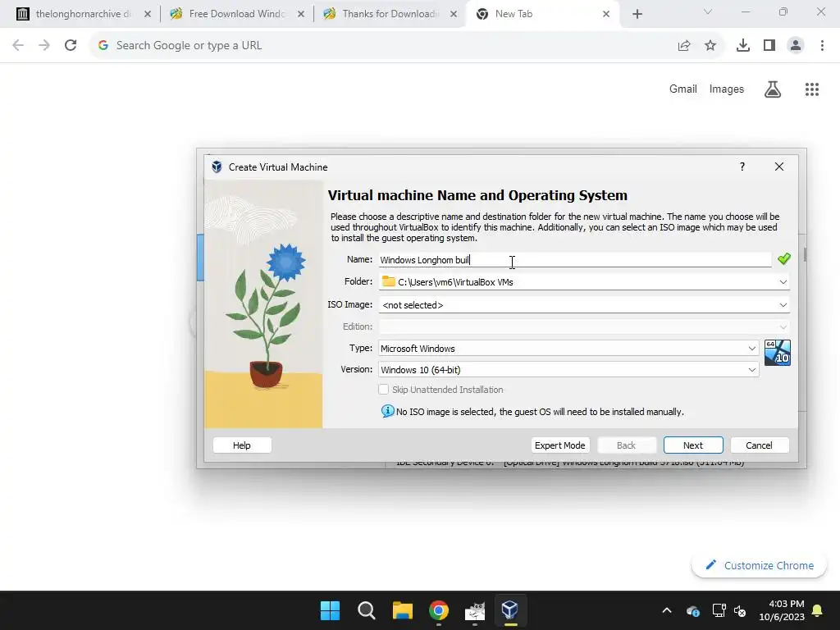Image resolution: width=840 pixels, height=630 pixels.
Task: Click OneDrive cloud tray icon
Action: [x=692, y=610]
